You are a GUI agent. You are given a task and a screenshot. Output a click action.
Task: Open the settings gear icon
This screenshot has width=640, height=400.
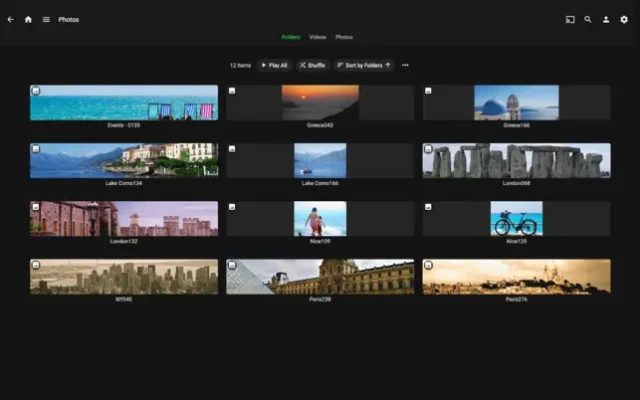pos(624,19)
